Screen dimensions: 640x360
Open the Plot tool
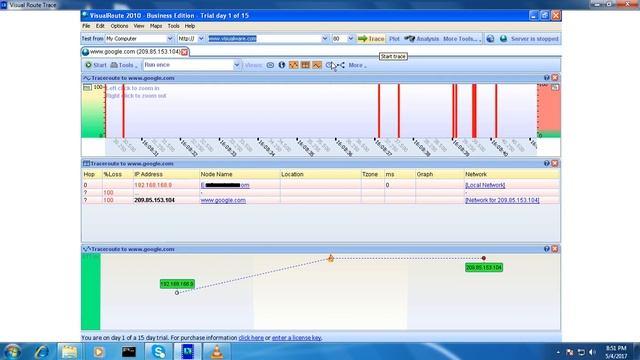point(394,39)
